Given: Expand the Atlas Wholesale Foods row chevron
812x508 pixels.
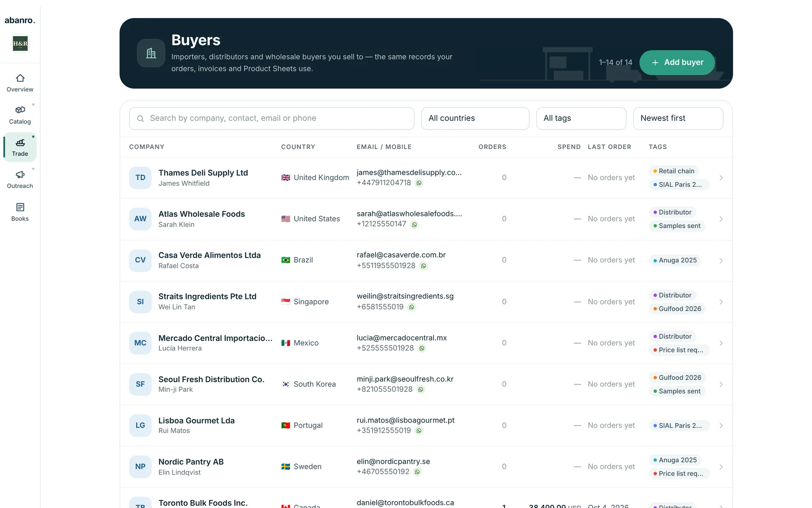Looking at the screenshot, I should coord(721,219).
